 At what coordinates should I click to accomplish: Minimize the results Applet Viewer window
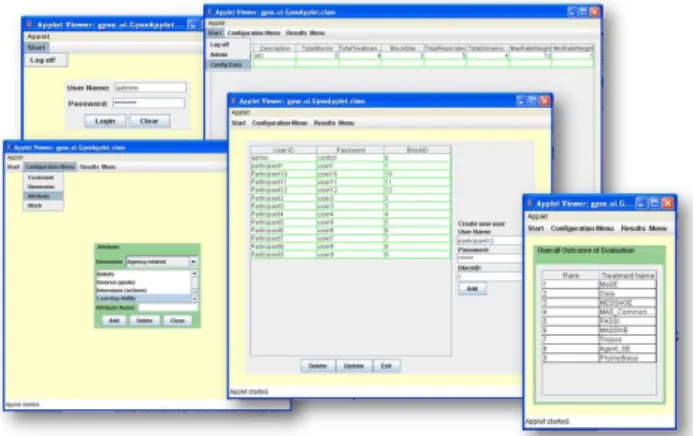pyautogui.click(x=641, y=203)
